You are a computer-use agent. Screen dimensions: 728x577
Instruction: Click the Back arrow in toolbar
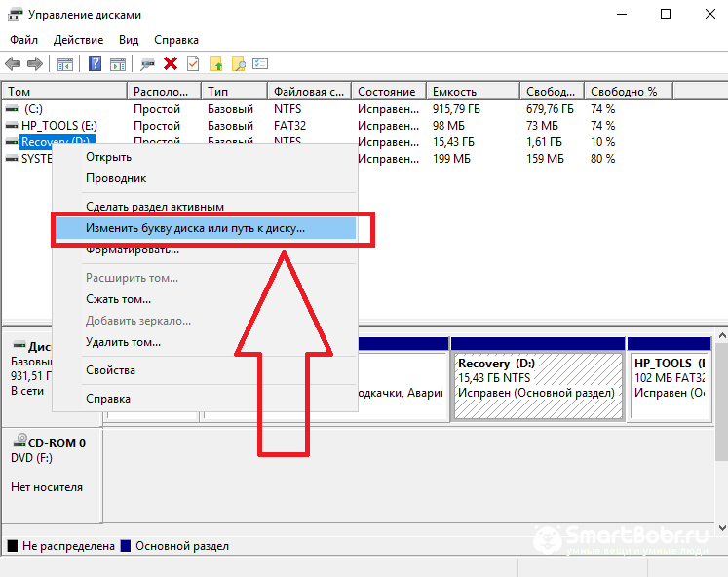(14, 63)
